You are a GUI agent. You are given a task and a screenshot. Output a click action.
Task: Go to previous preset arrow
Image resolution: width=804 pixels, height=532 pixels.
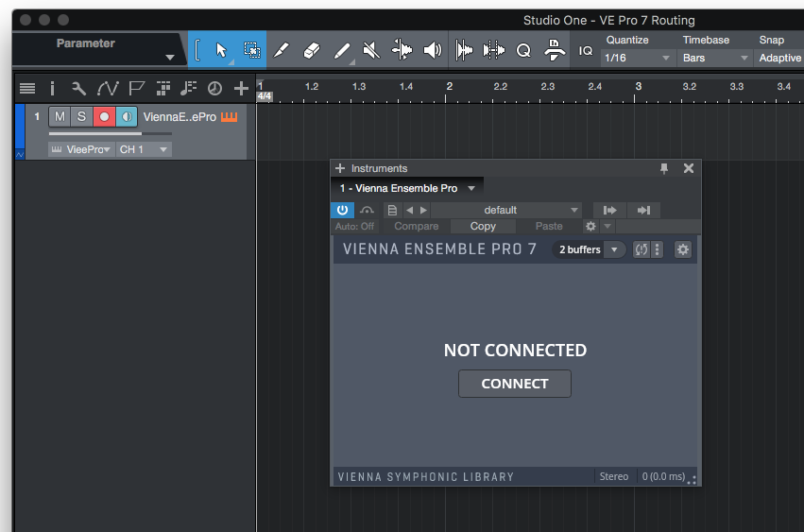[409, 210]
